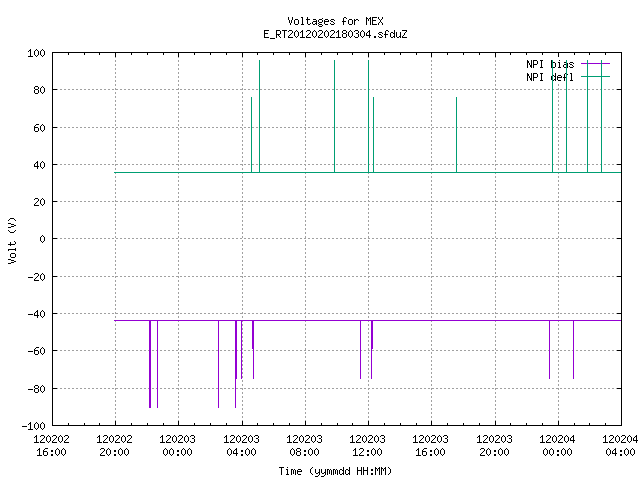Image resolution: width=640 pixels, height=480 pixels.
Task: Click the y-axis tick label 0
Action: [42, 239]
